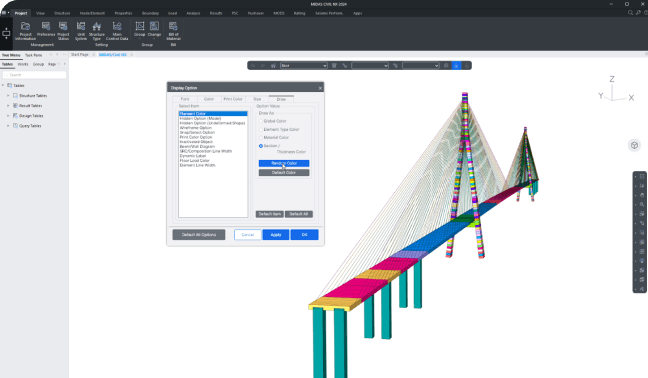Viewport: 648px width, 378px height.
Task: Click the view cube icon
Action: 634,145
